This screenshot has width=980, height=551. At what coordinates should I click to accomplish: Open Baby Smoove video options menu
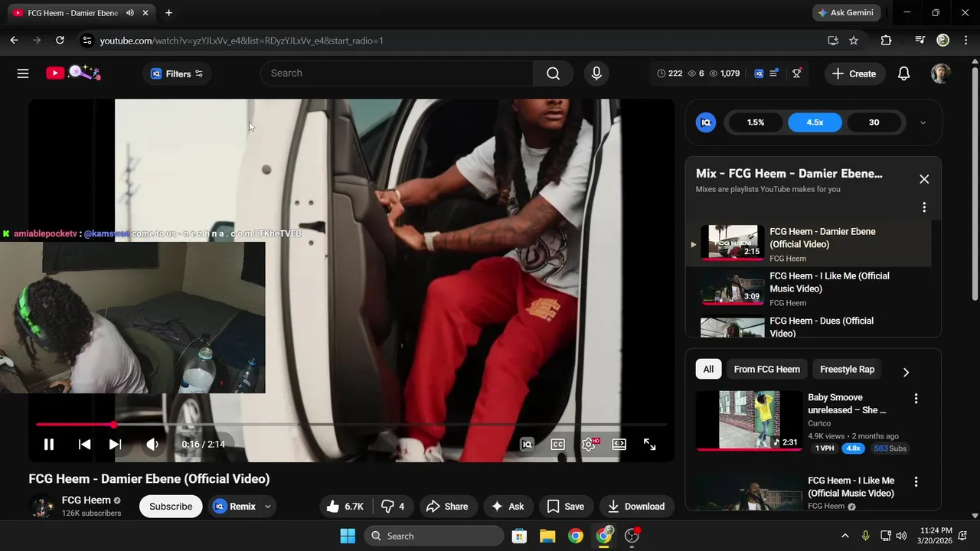(x=916, y=399)
